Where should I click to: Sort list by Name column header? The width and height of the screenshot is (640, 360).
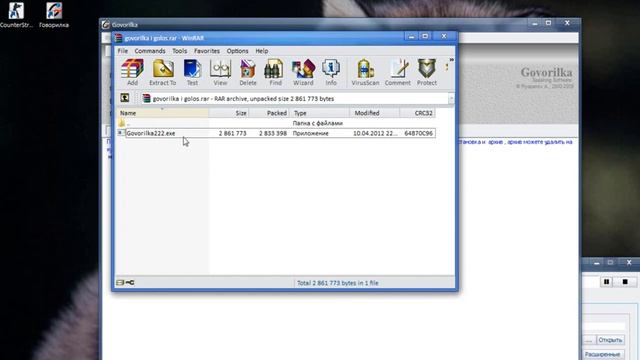click(162, 113)
